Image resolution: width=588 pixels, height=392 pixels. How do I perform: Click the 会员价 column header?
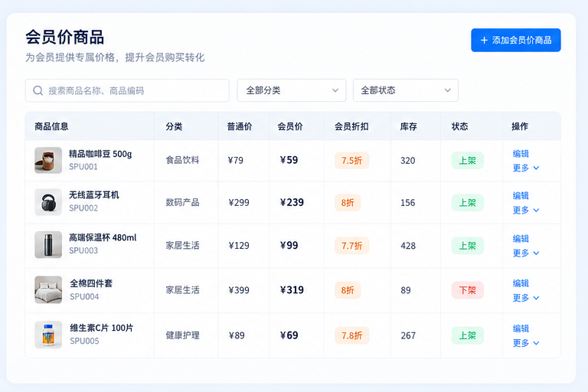[x=290, y=126]
